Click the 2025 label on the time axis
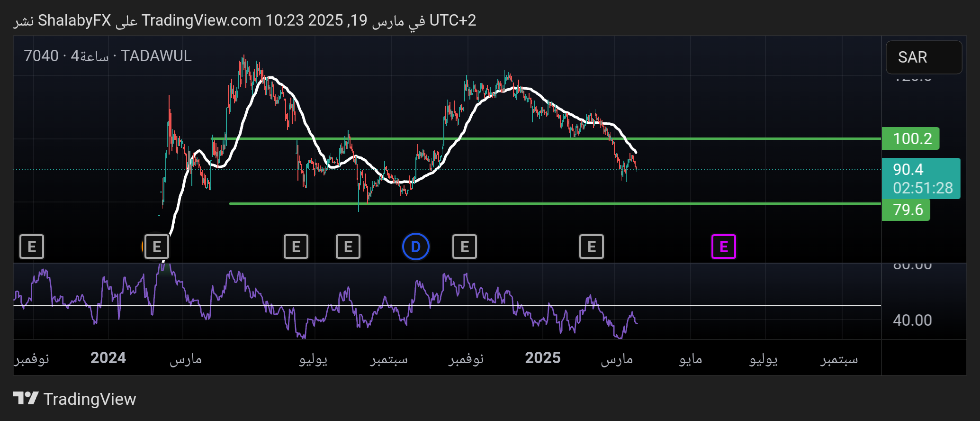Image resolution: width=980 pixels, height=421 pixels. (x=542, y=358)
